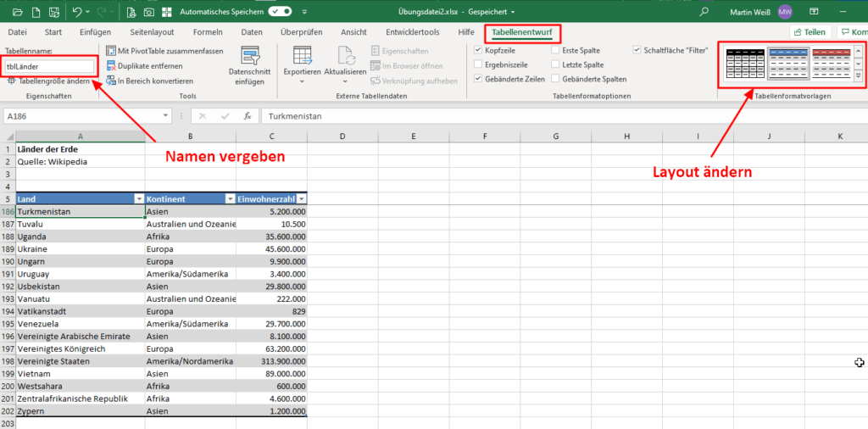Select the red table style thumbnail
Image resolution: width=868 pixels, height=429 pixels.
[832, 64]
